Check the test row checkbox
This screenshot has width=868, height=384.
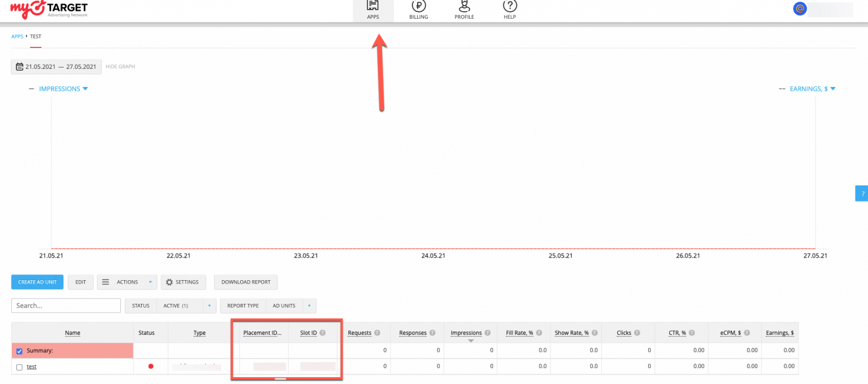[x=19, y=366]
